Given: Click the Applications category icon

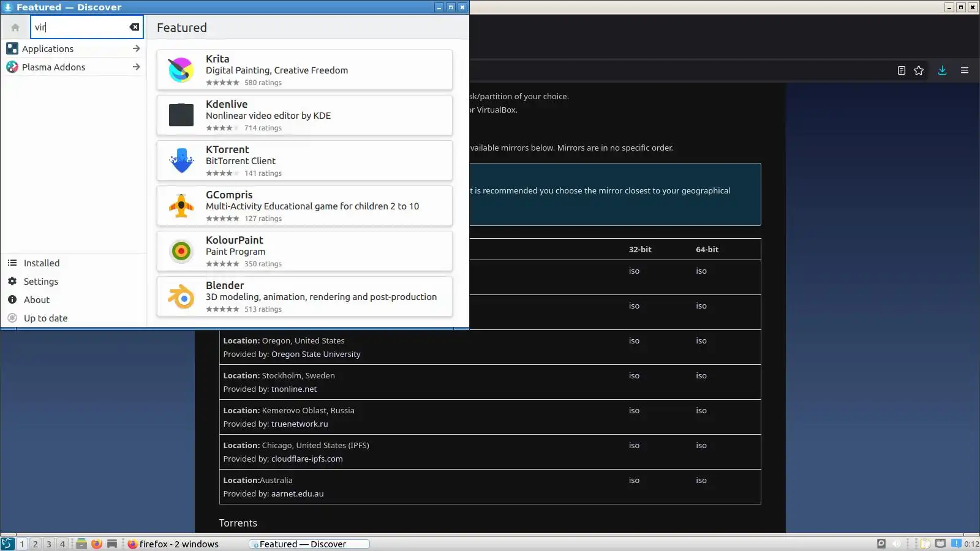Looking at the screenshot, I should point(12,48).
